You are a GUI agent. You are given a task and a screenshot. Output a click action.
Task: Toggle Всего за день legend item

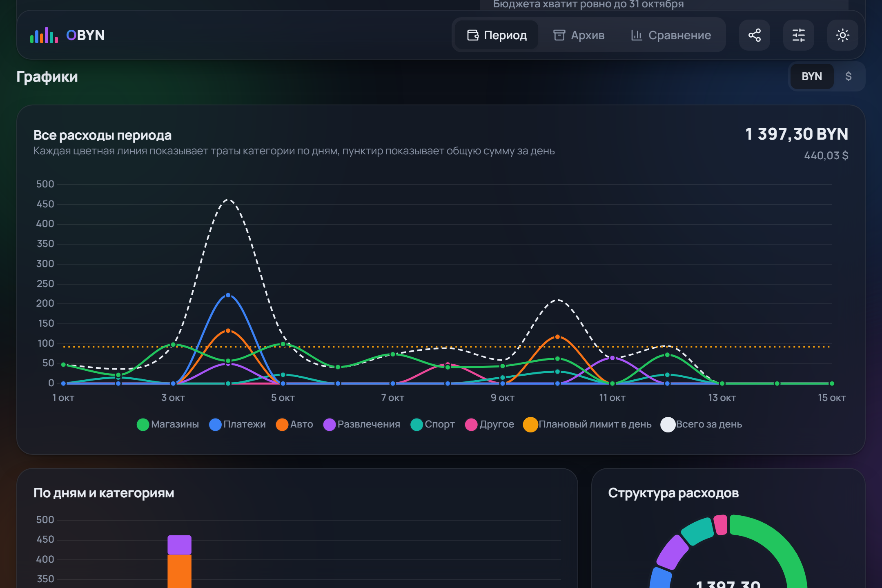tap(701, 424)
